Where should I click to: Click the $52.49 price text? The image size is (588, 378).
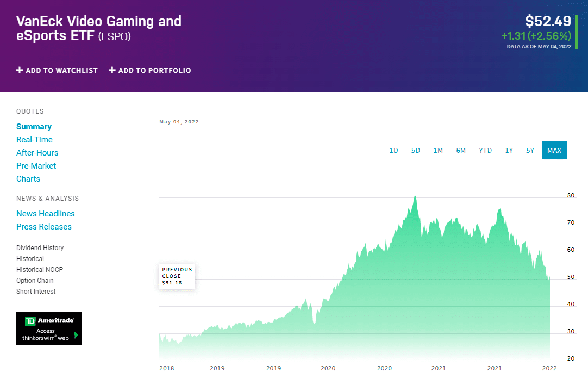tap(548, 21)
